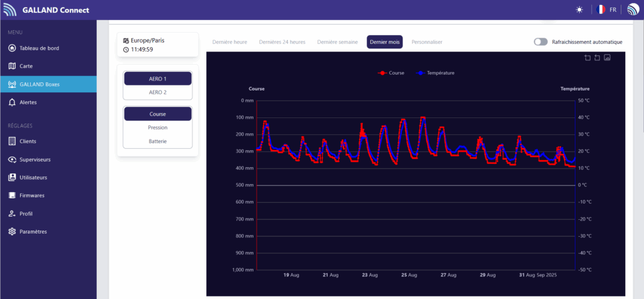This screenshot has width=644, height=299.
Task: Select the Dernière heure time range
Action: [x=230, y=42]
